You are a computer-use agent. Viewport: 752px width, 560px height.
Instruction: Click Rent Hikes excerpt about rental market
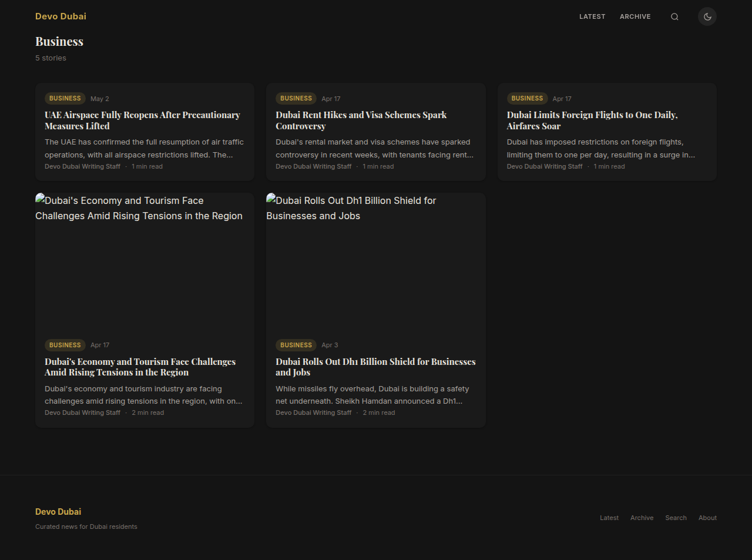374,148
